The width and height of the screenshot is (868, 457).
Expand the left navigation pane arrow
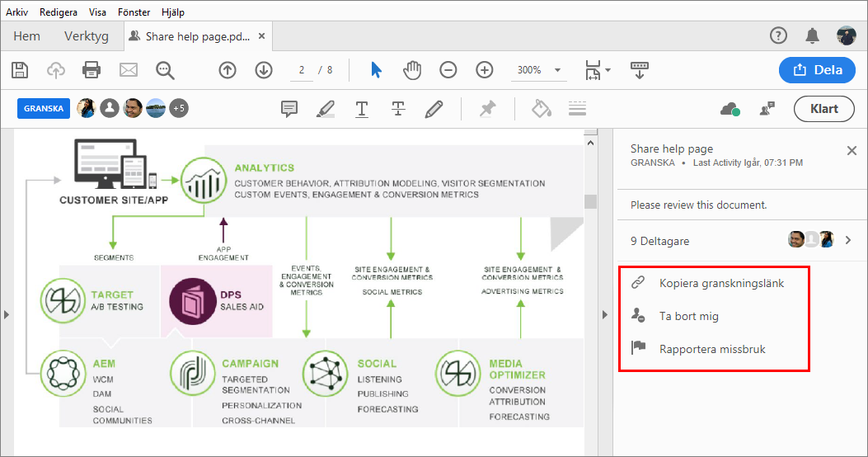[7, 314]
